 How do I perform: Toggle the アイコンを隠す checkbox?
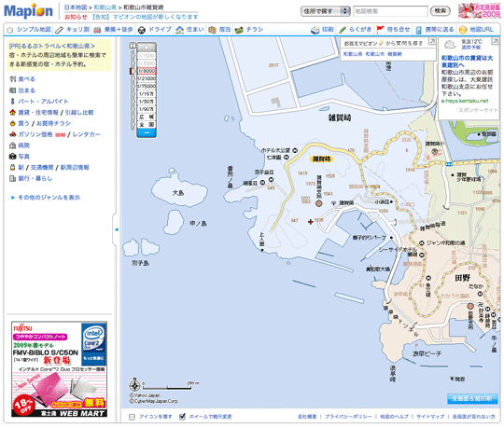[132, 417]
